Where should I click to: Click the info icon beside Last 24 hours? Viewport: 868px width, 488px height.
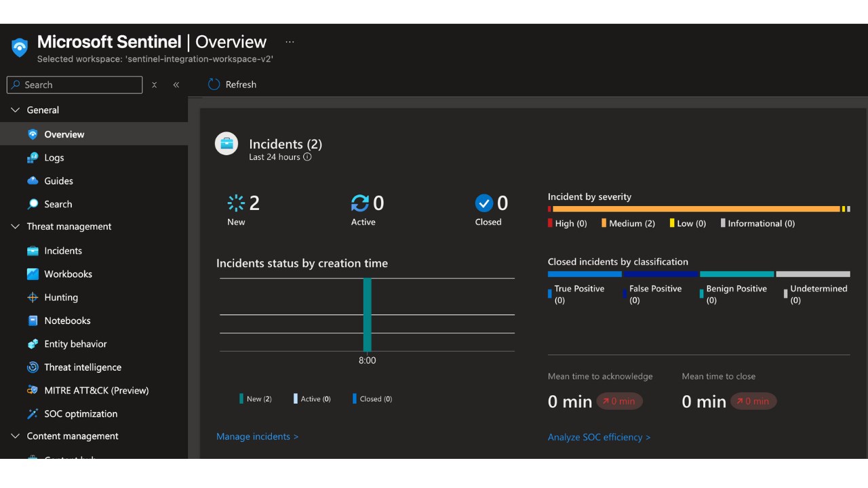pos(307,157)
